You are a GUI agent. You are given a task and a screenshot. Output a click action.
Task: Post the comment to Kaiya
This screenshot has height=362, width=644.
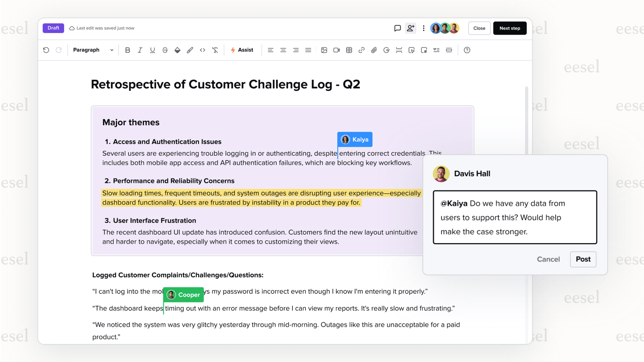point(583,259)
